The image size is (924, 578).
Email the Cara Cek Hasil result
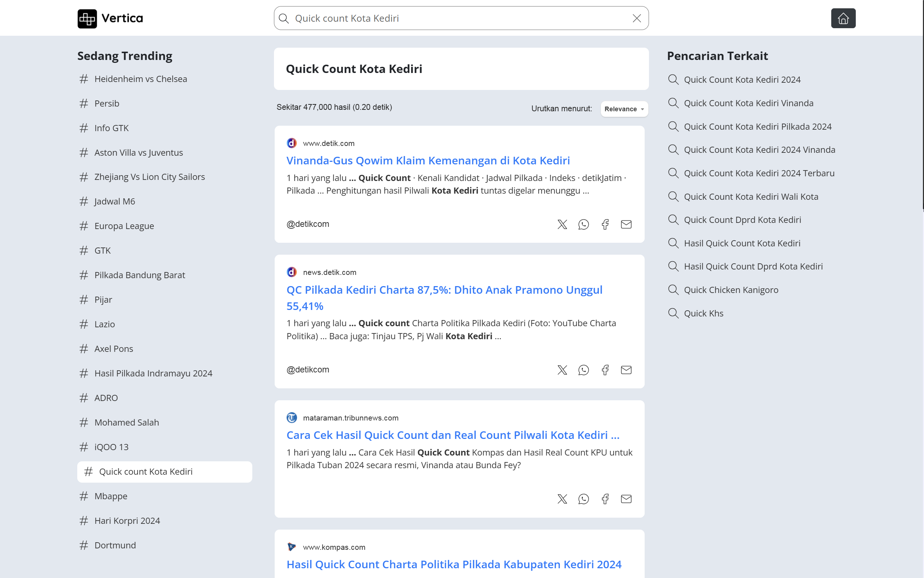click(x=626, y=499)
